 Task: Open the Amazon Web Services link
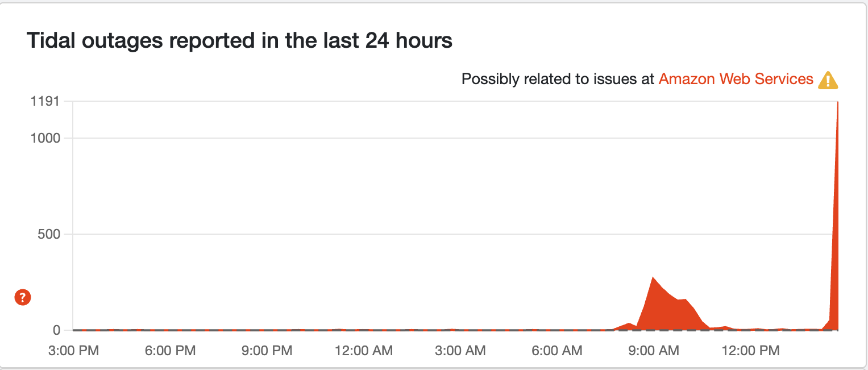pos(736,79)
